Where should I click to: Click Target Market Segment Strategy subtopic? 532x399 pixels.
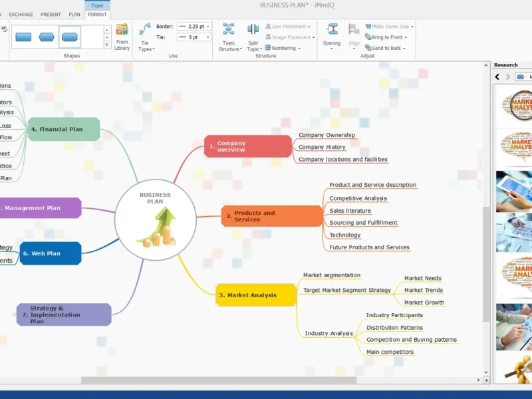click(347, 291)
